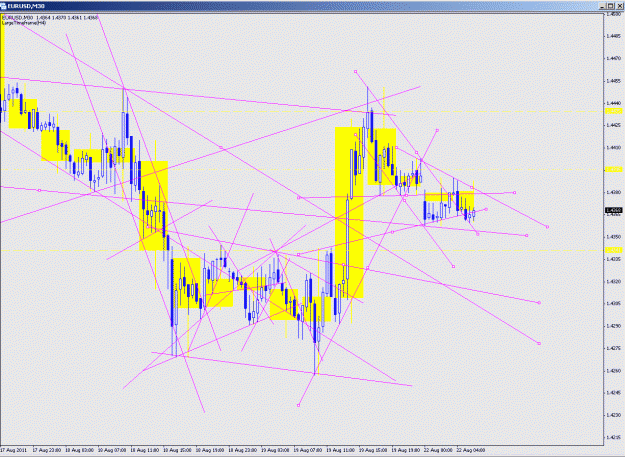Click the 1.4215 price axis label
This screenshot has width=625, height=457.
pyautogui.click(x=614, y=437)
